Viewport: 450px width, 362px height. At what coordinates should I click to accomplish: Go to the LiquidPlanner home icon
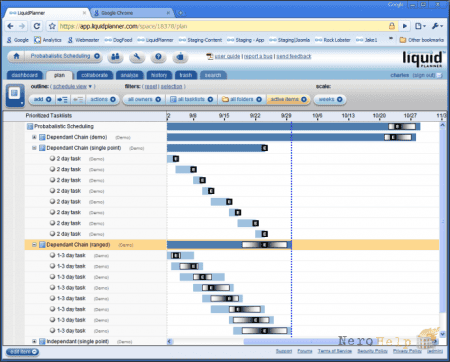pyautogui.click(x=16, y=56)
